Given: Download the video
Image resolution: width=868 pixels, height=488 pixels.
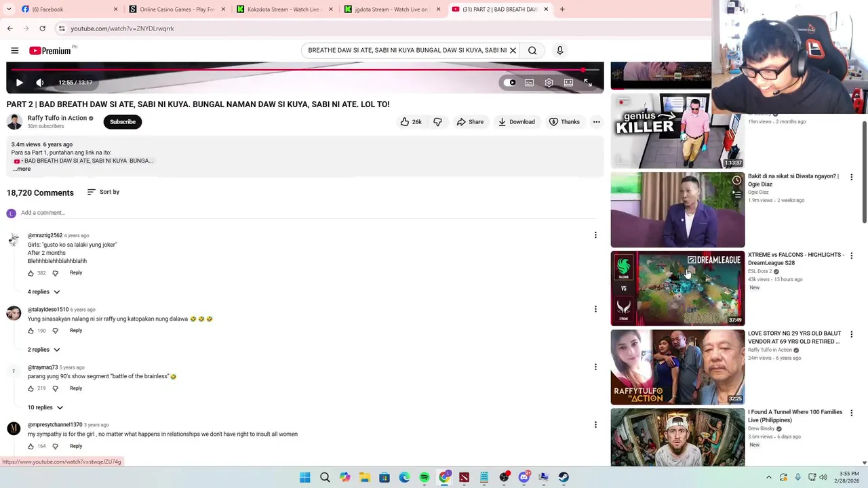Looking at the screenshot, I should click(516, 122).
